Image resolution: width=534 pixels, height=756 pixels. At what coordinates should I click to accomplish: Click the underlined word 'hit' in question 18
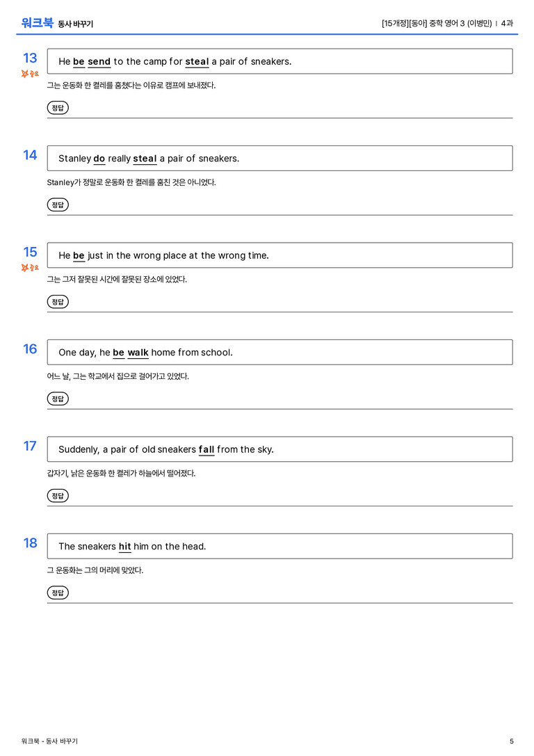(125, 546)
